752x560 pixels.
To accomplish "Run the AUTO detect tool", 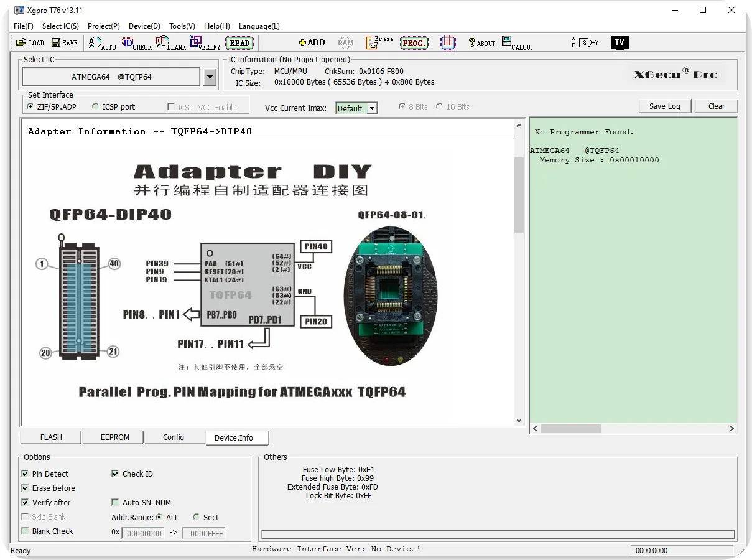I will 102,43.
